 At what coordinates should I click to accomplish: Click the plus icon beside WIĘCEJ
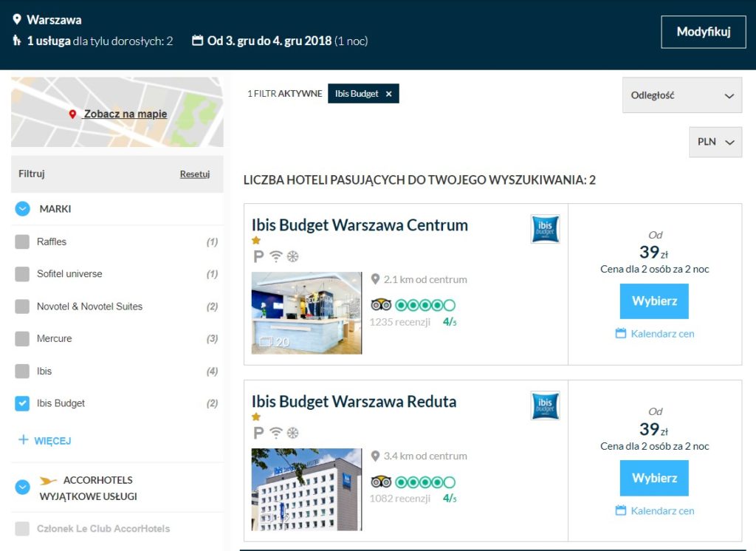point(23,439)
